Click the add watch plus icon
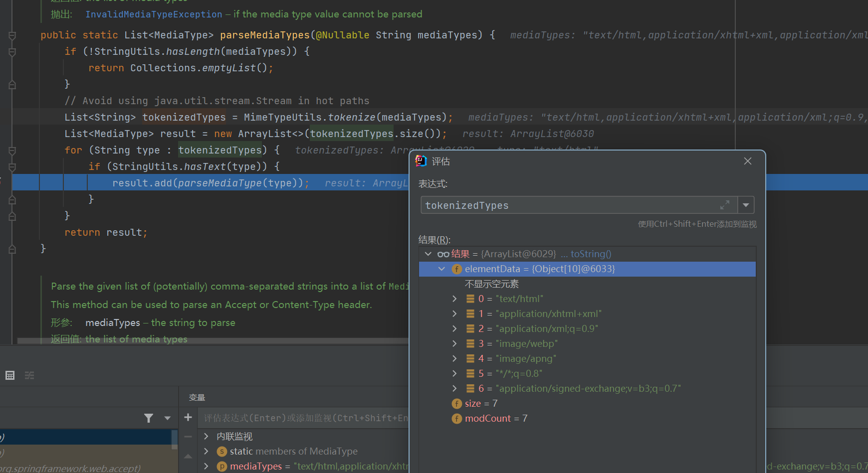This screenshot has height=473, width=868. [x=188, y=417]
